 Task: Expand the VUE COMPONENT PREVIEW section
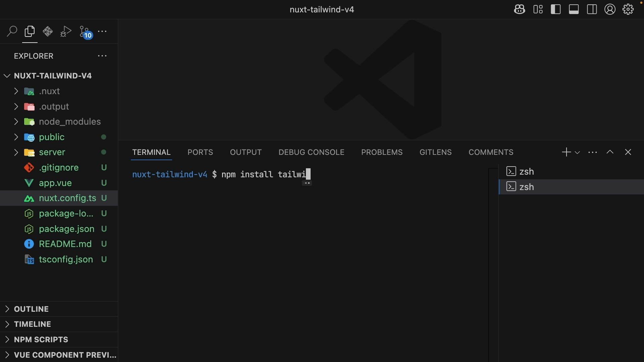click(x=59, y=355)
